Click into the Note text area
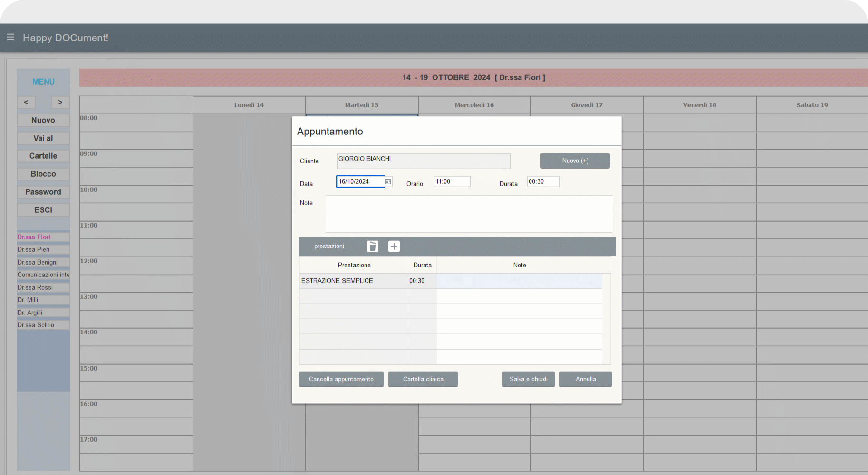 [x=469, y=214]
